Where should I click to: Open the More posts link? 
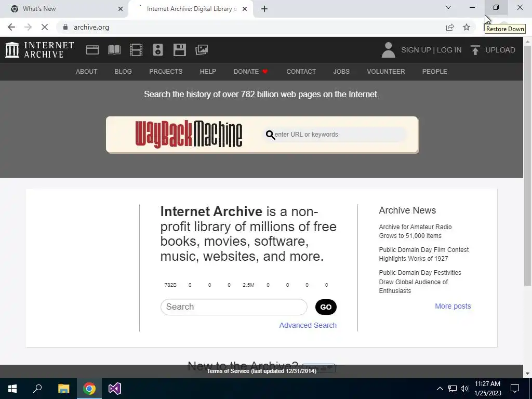453,306
